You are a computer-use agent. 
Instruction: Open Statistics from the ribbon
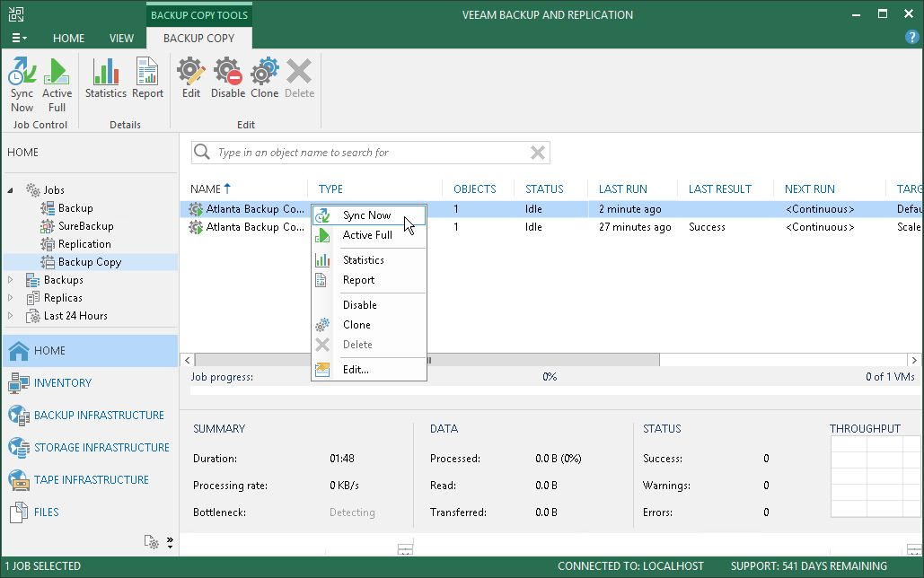coord(105,78)
